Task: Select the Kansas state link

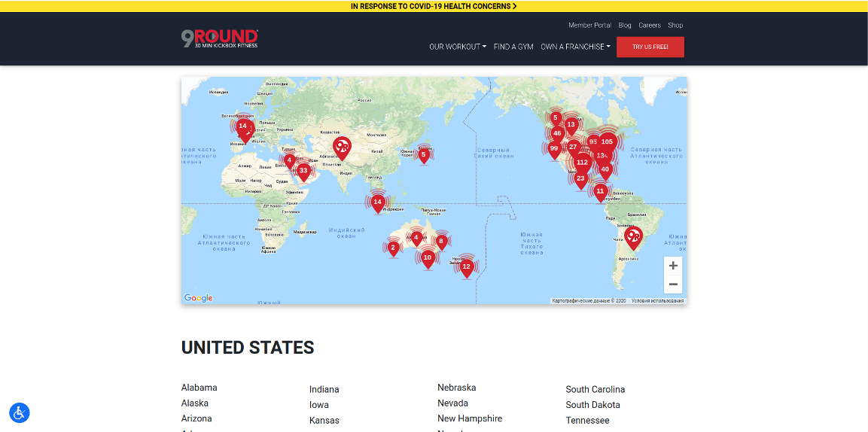Action: click(324, 421)
